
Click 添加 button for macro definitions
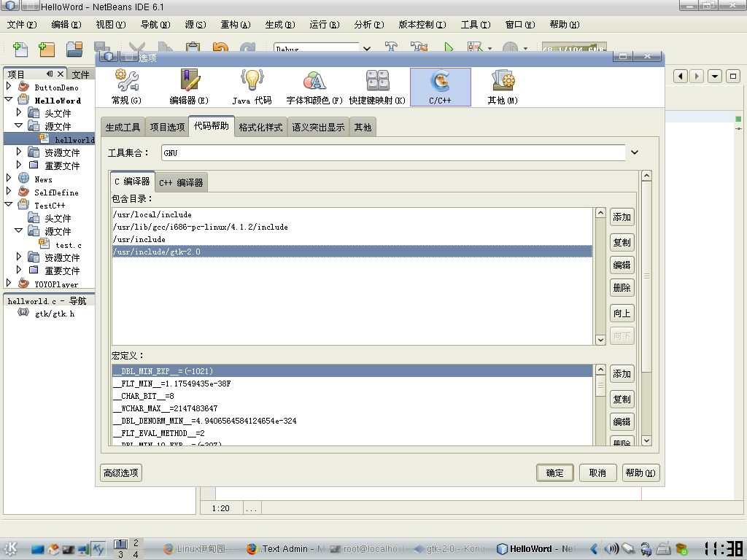pyautogui.click(x=622, y=374)
